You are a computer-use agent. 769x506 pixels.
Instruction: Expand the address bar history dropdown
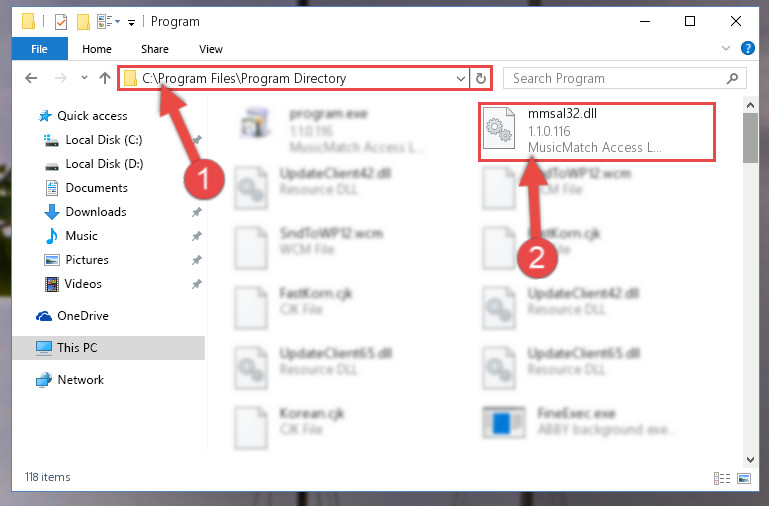point(461,78)
